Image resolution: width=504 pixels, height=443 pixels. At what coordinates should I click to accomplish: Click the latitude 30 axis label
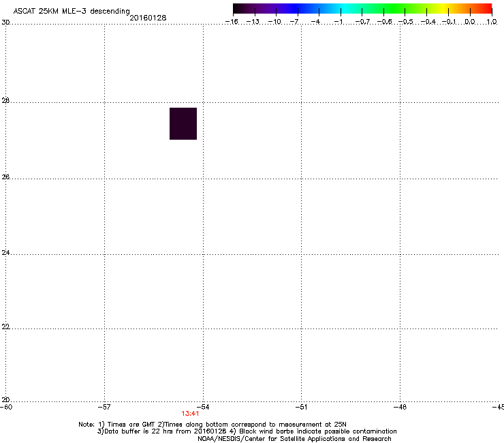click(x=5, y=22)
